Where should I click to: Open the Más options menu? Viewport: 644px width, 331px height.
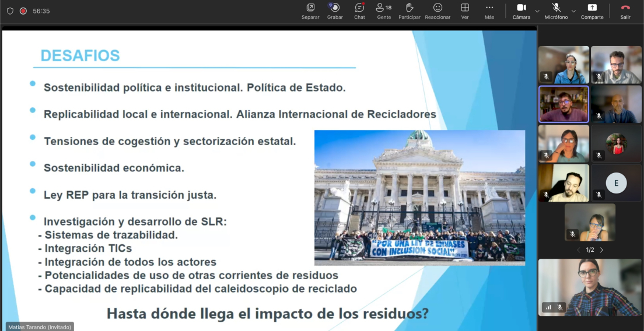[x=489, y=11]
